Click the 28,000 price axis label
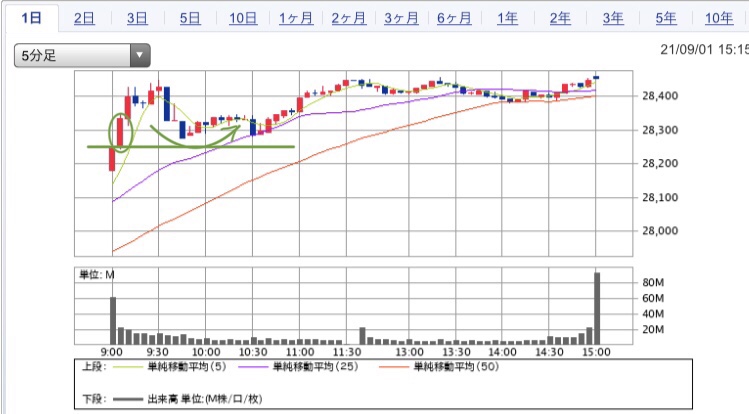This screenshot has height=414, width=749. [660, 231]
